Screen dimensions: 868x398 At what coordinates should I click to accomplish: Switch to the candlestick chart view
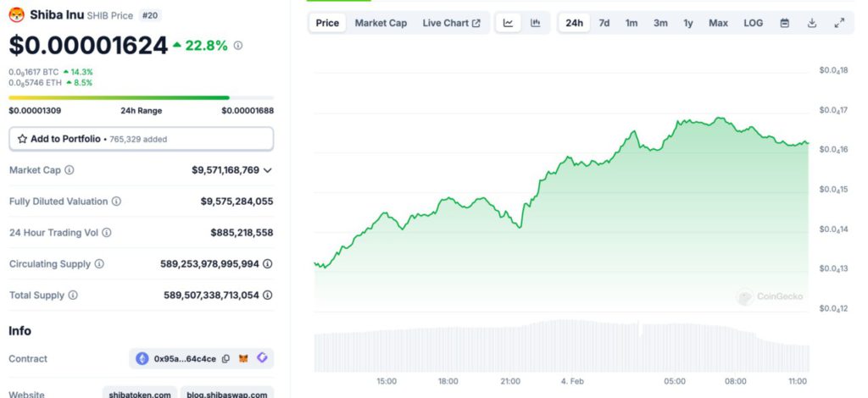535,23
